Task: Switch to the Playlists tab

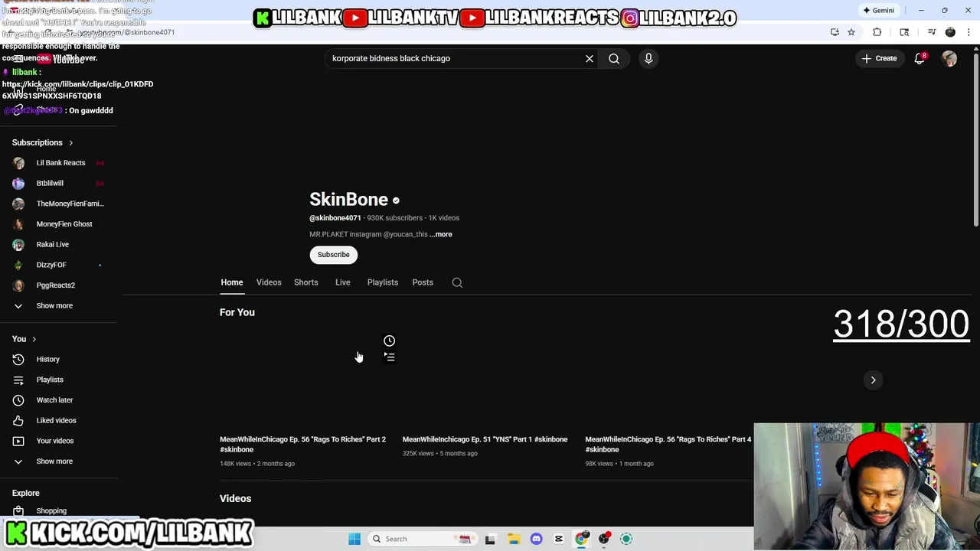Action: 383,282
